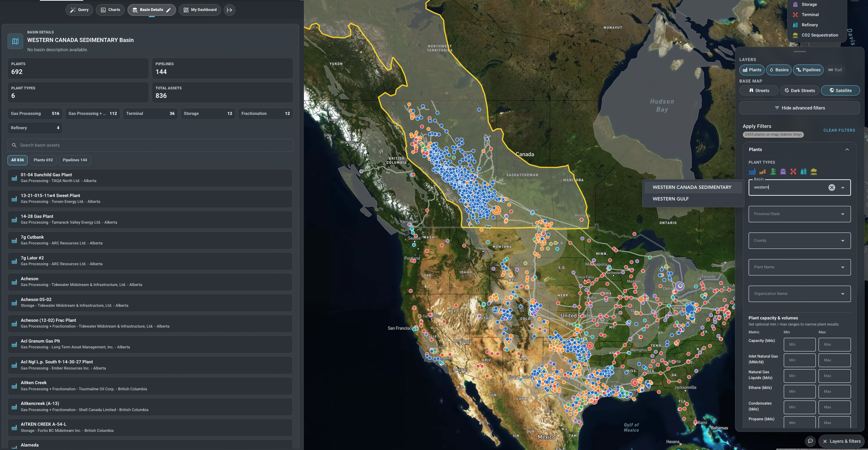868x450 pixels.
Task: Open the Organization Name dropdown
Action: coord(800,294)
